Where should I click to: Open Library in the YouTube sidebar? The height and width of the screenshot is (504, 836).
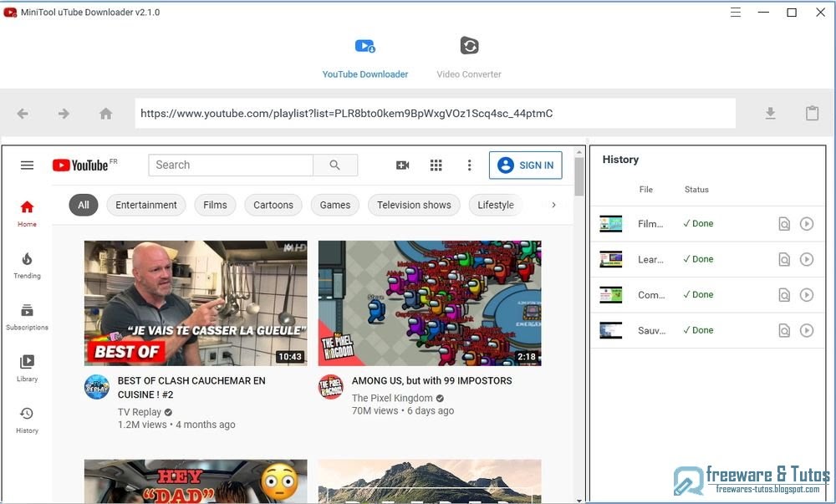click(28, 369)
